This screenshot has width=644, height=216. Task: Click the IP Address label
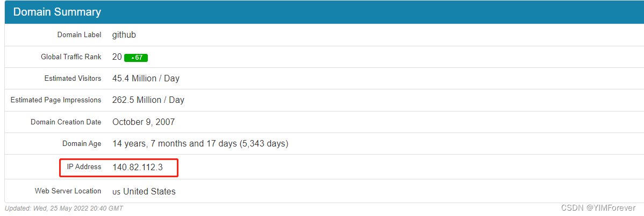(84, 166)
